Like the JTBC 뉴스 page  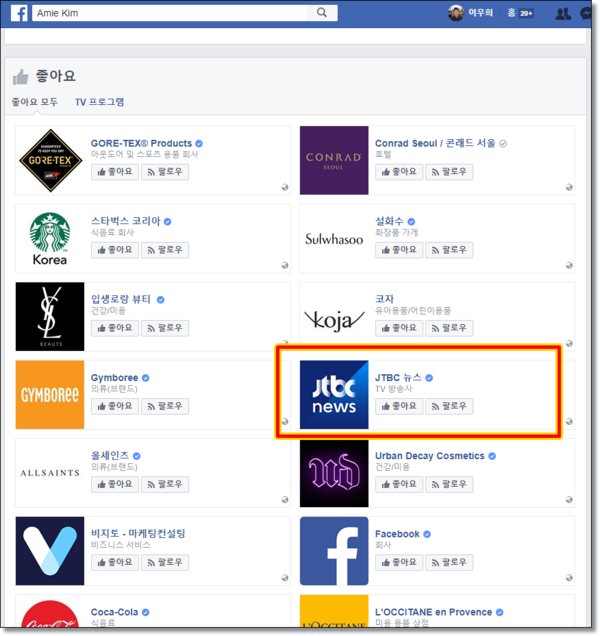point(399,406)
